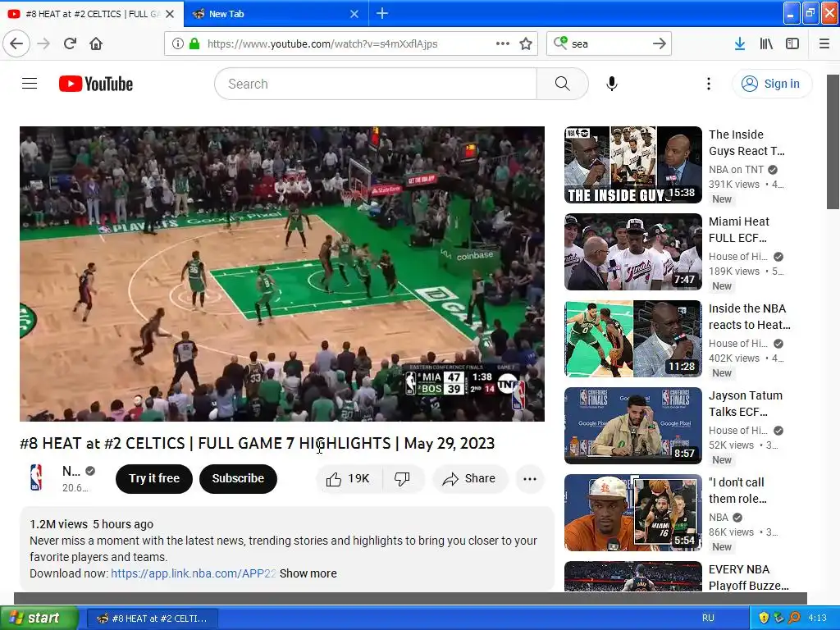Open the Firefox hamburger menu
Screen dimensions: 840x630
click(824, 43)
